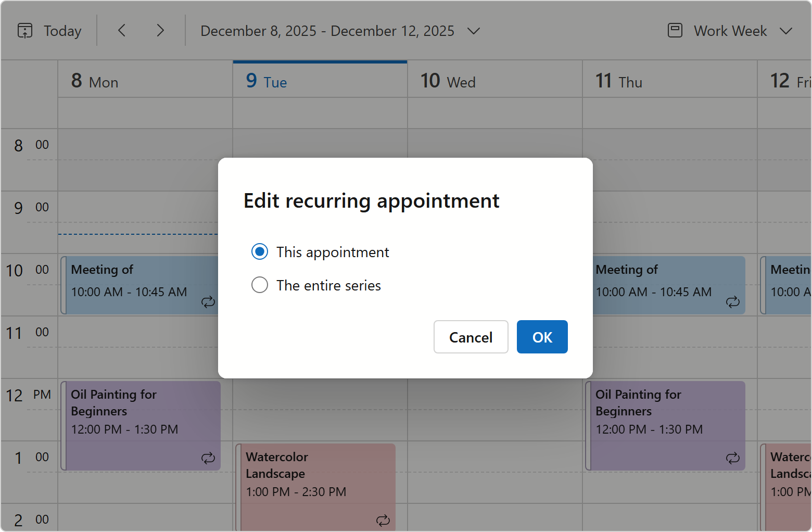Click recurrence icon on Tuesday Watercolor Landscape
The image size is (812, 532).
[x=383, y=521]
